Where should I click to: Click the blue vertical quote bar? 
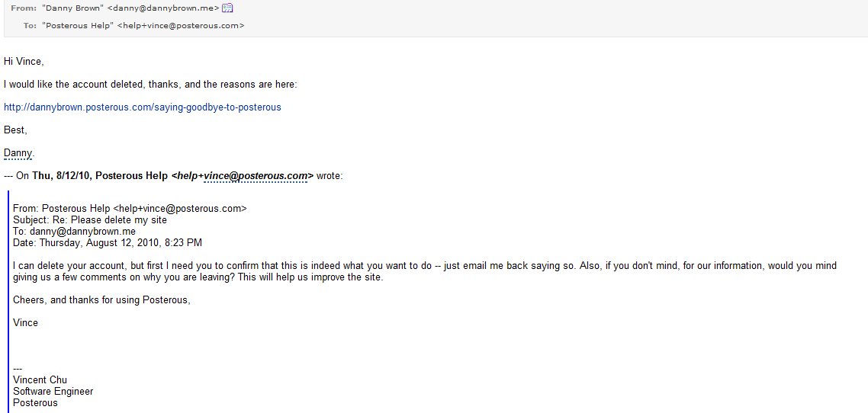coord(8,305)
